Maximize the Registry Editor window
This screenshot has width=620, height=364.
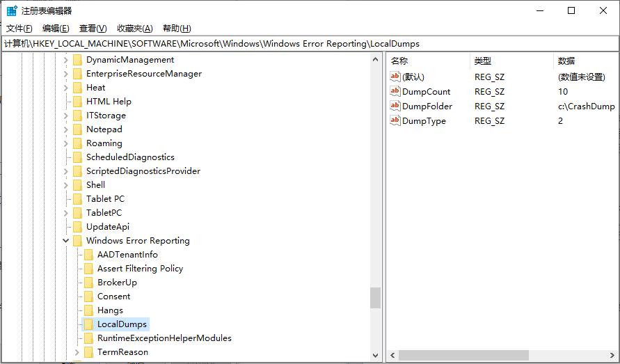point(571,10)
